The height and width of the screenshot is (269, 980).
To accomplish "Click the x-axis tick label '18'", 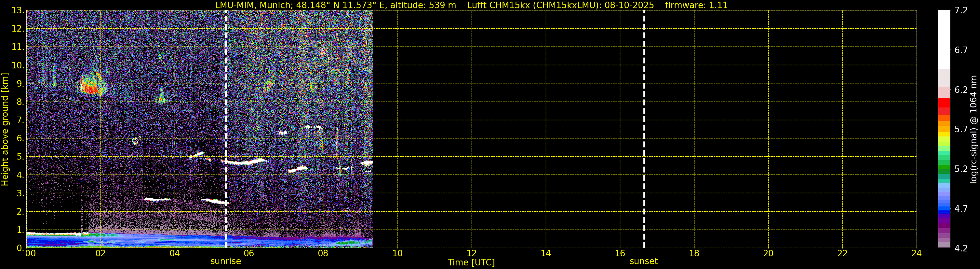I will point(694,253).
